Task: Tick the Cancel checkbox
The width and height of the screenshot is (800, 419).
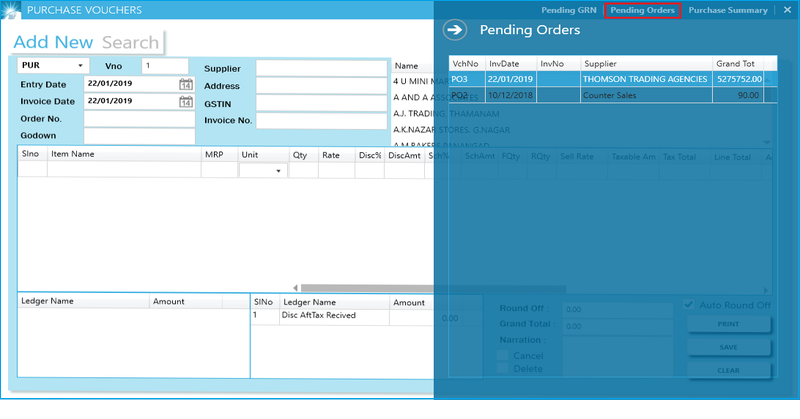Action: [x=503, y=355]
